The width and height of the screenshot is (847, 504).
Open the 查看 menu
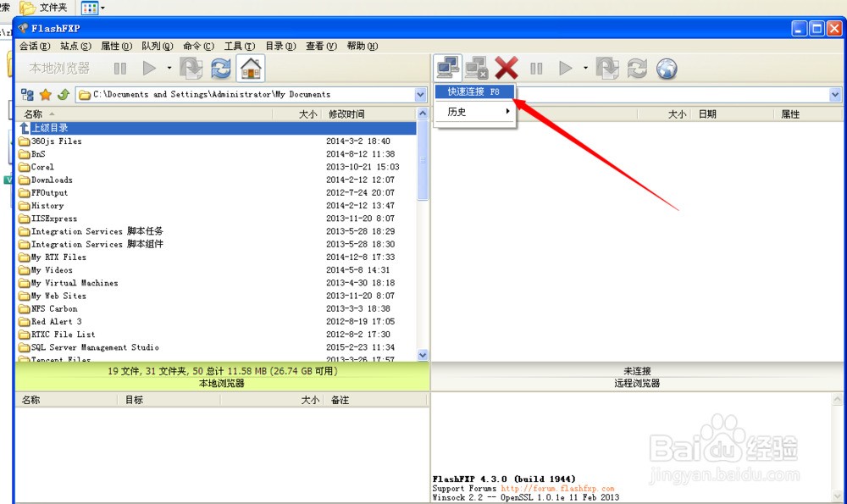[x=321, y=46]
